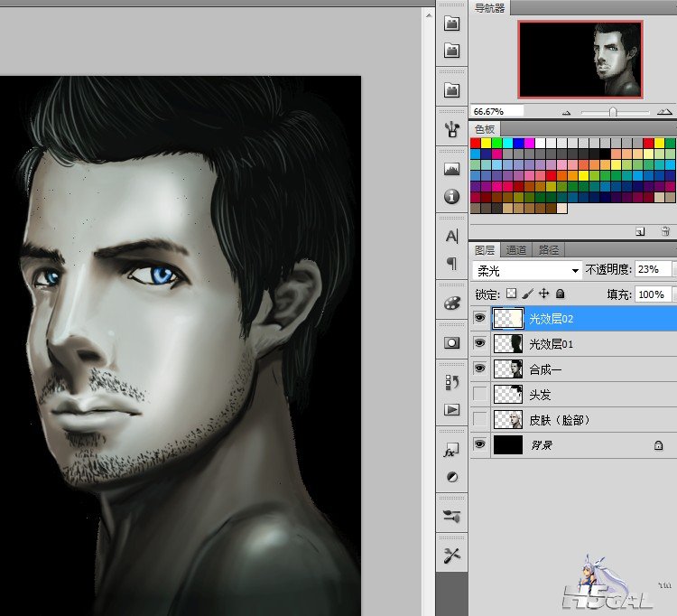The image size is (677, 616).
Task: Open the Histogram panel icon
Action: [x=451, y=169]
